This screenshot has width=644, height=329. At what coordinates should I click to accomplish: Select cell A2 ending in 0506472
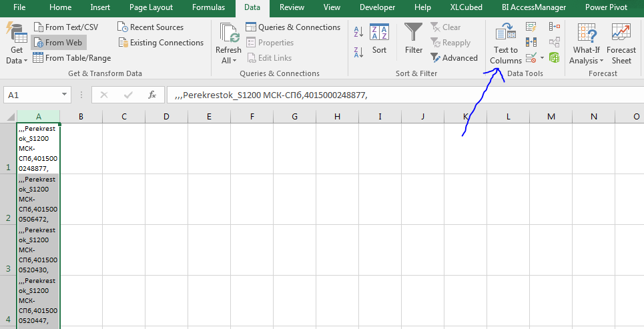pos(39,200)
